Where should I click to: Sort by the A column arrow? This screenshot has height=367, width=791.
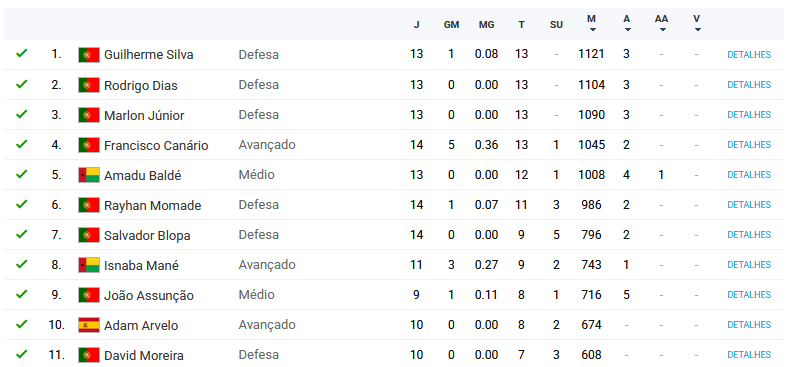click(628, 30)
